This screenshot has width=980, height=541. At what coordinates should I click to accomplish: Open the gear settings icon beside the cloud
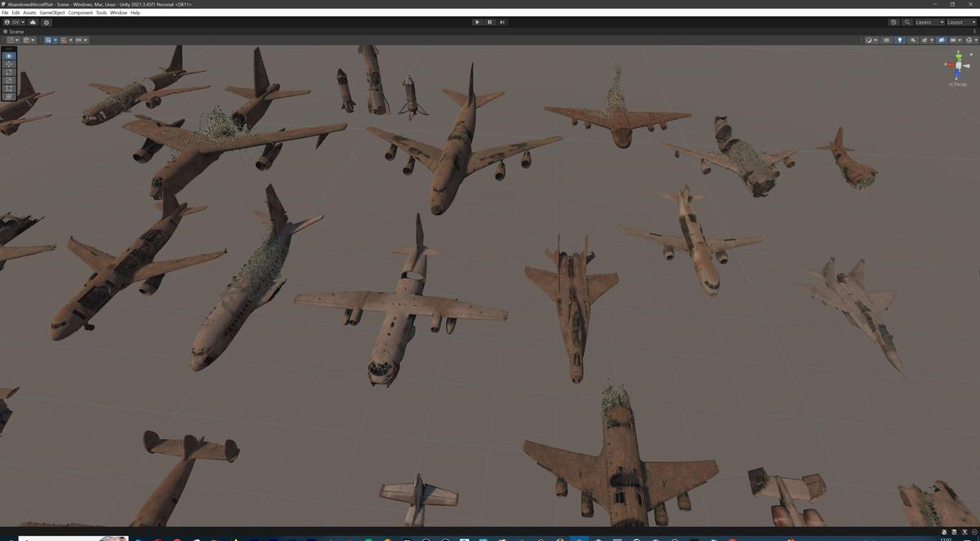47,22
